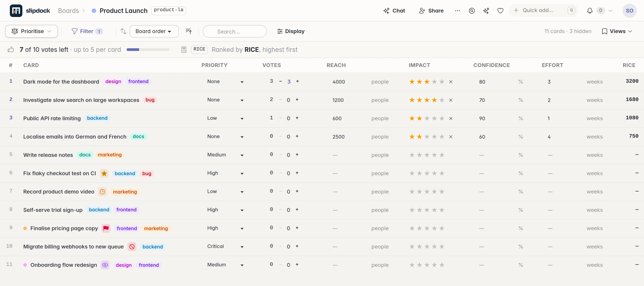Add a vote to Dark mode for the dashboard
644x286 pixels.
point(297,81)
